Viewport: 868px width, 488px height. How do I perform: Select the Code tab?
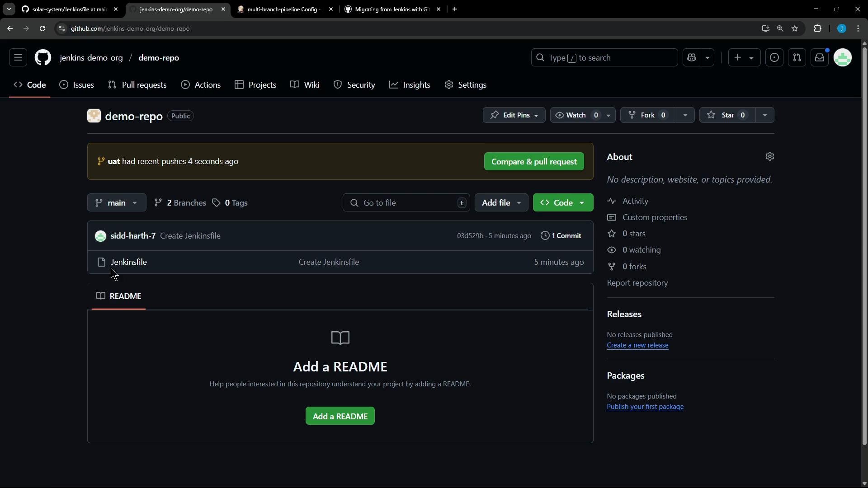30,85
